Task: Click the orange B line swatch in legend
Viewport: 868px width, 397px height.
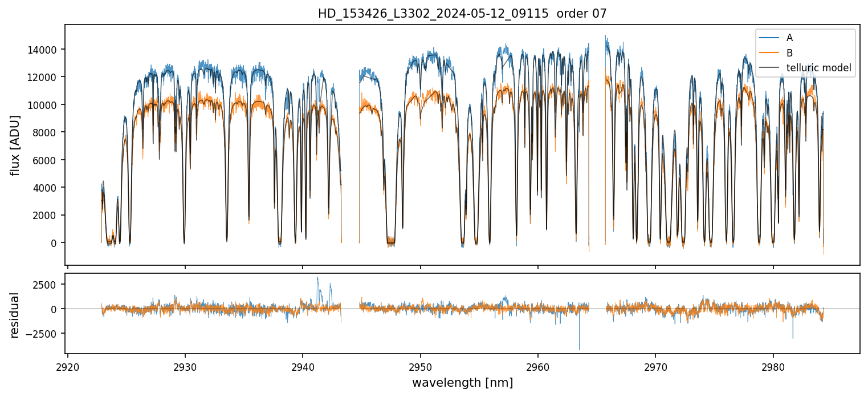Action: click(x=770, y=53)
